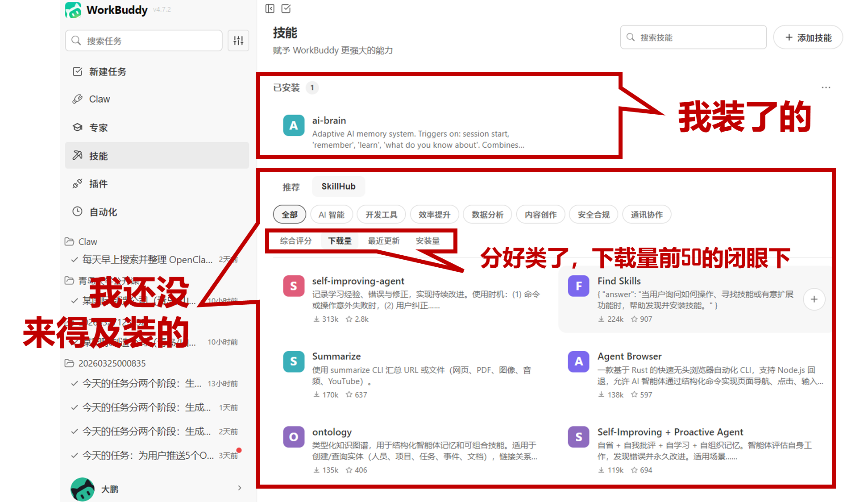Click the 新建任务 icon in sidebar
This screenshot has width=868, height=502.
tap(77, 71)
